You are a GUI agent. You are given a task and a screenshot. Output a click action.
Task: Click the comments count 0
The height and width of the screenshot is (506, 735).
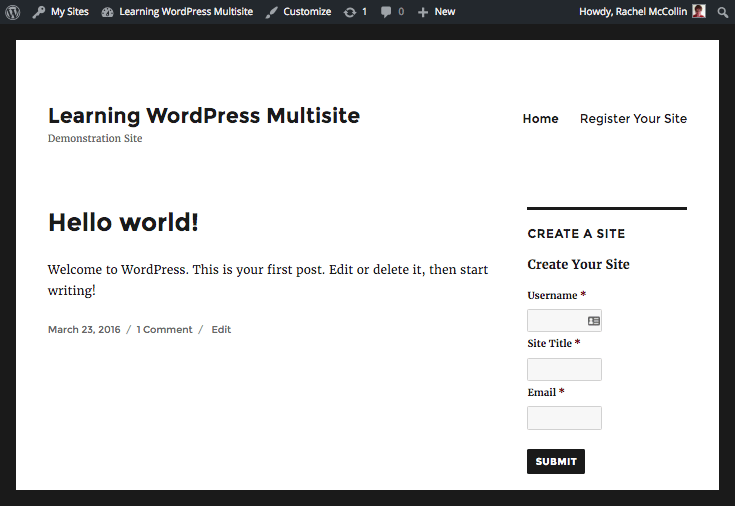tap(401, 12)
